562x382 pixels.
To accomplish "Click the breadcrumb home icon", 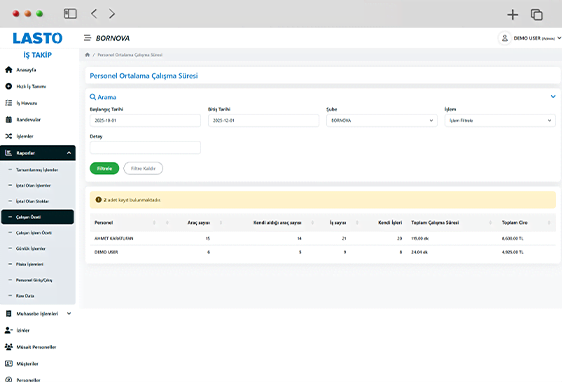I will [x=87, y=55].
